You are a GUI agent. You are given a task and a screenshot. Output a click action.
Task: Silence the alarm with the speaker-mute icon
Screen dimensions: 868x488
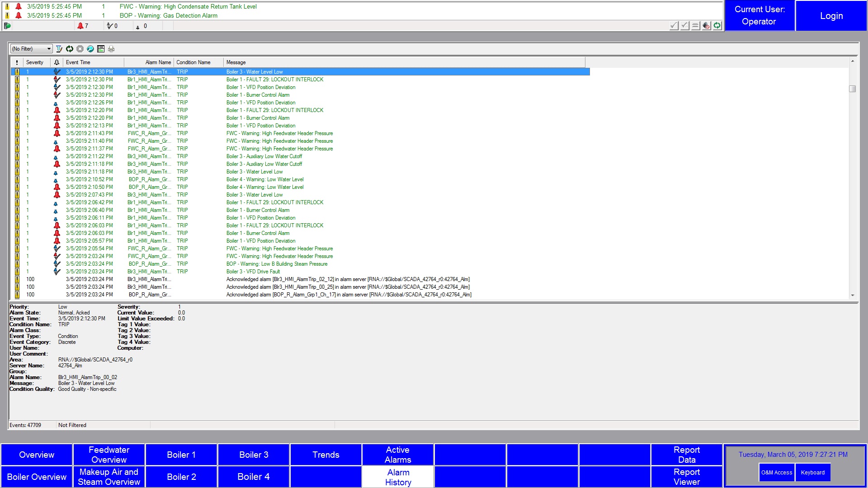706,26
